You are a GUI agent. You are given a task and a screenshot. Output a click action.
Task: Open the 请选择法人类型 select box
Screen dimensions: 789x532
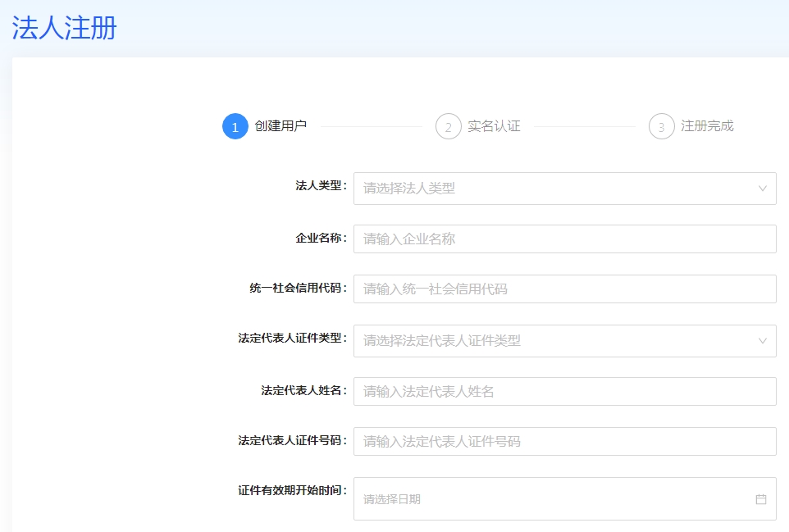coord(550,189)
